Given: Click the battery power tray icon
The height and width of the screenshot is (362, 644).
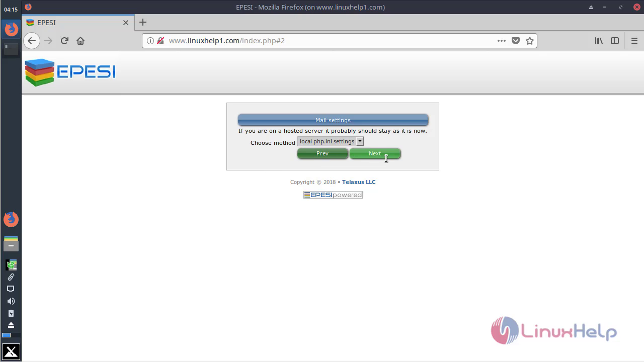Looking at the screenshot, I should pos(11,313).
